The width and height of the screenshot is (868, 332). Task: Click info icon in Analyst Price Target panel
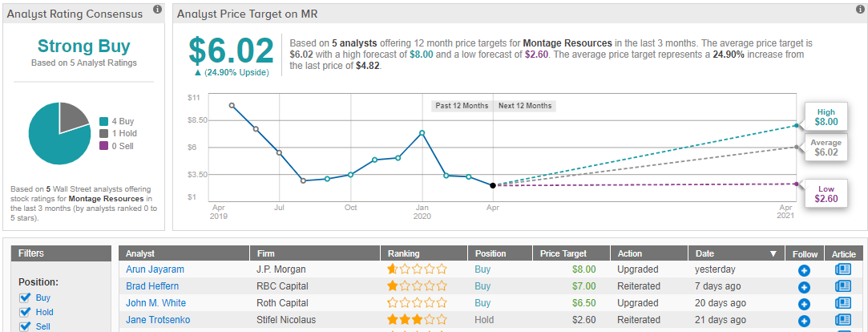[859, 9]
